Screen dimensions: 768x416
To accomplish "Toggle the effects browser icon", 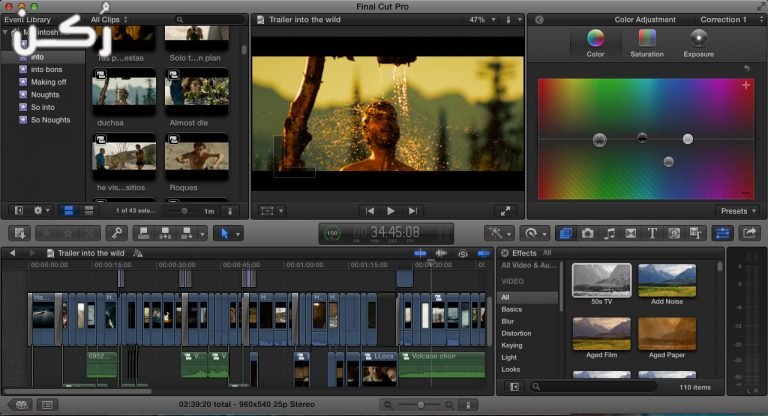I will [566, 233].
